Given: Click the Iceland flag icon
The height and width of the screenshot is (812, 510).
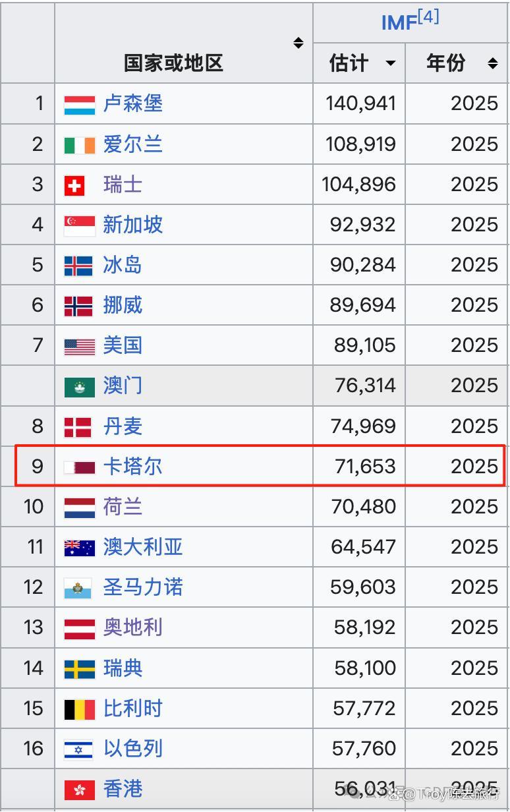Looking at the screenshot, I should click(x=78, y=266).
